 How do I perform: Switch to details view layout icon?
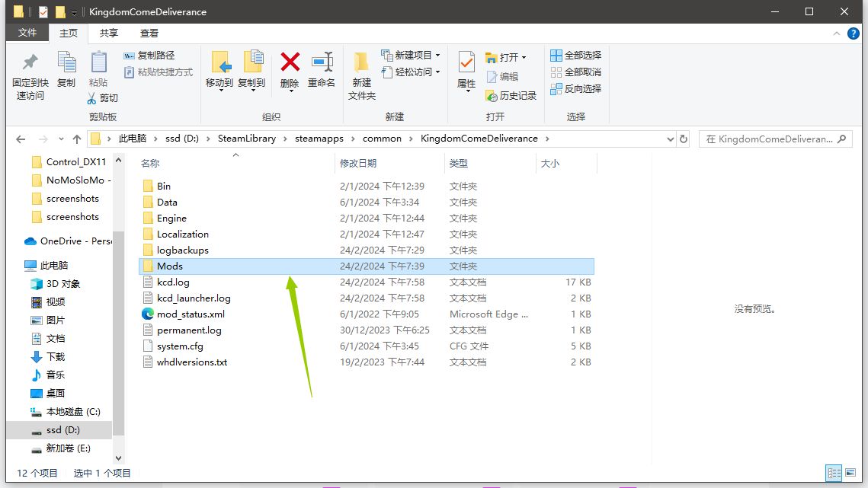coord(834,473)
